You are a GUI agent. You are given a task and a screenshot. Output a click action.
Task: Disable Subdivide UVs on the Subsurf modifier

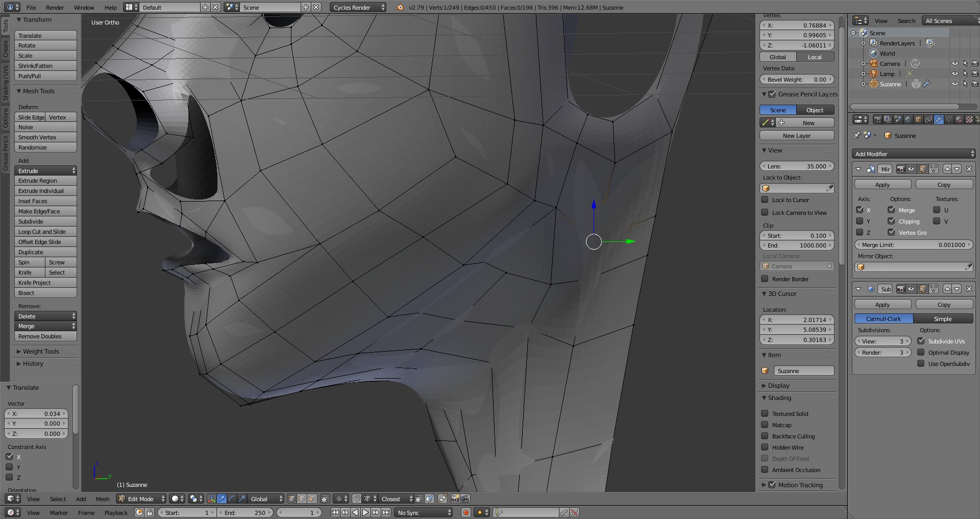pos(922,341)
